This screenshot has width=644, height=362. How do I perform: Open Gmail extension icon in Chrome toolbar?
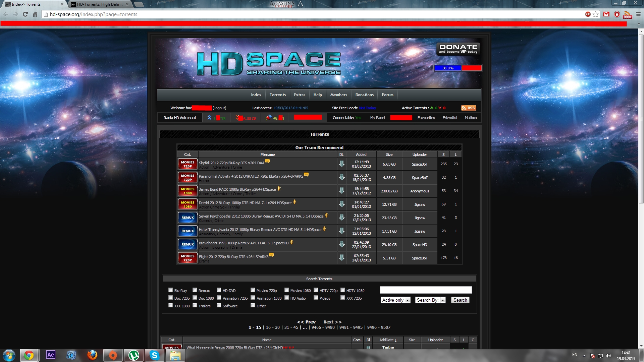click(x=606, y=14)
